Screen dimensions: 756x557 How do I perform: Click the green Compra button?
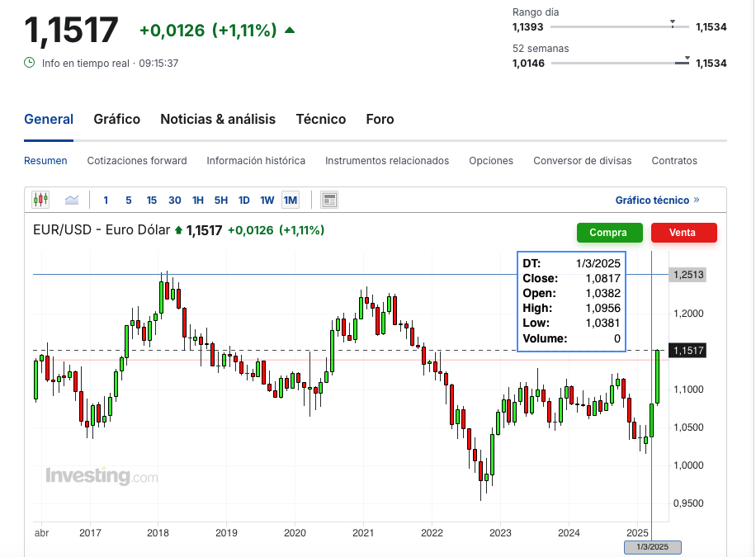609,233
